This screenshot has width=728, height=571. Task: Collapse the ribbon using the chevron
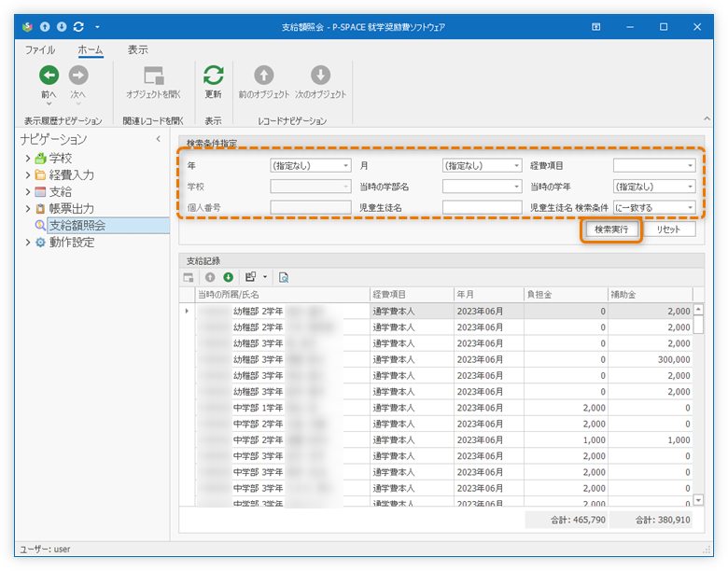tap(707, 118)
